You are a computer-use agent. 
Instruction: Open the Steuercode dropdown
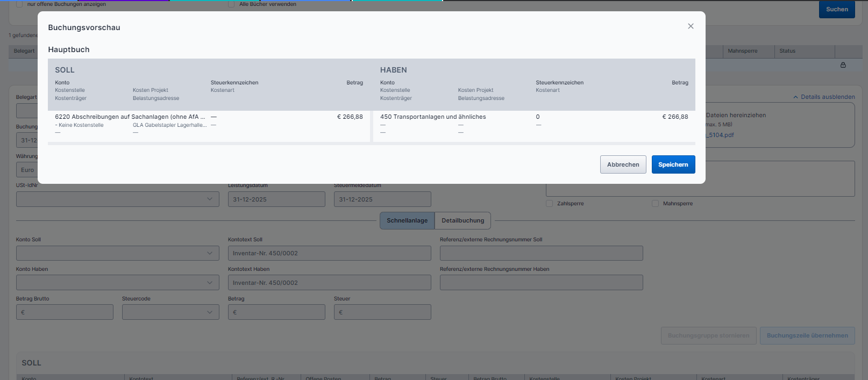click(x=170, y=312)
